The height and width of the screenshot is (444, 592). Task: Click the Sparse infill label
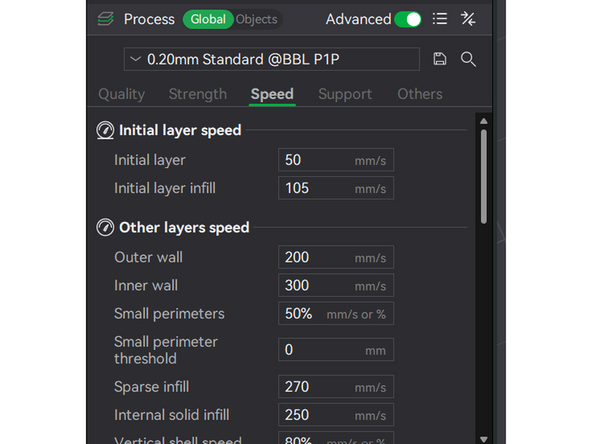(x=151, y=387)
